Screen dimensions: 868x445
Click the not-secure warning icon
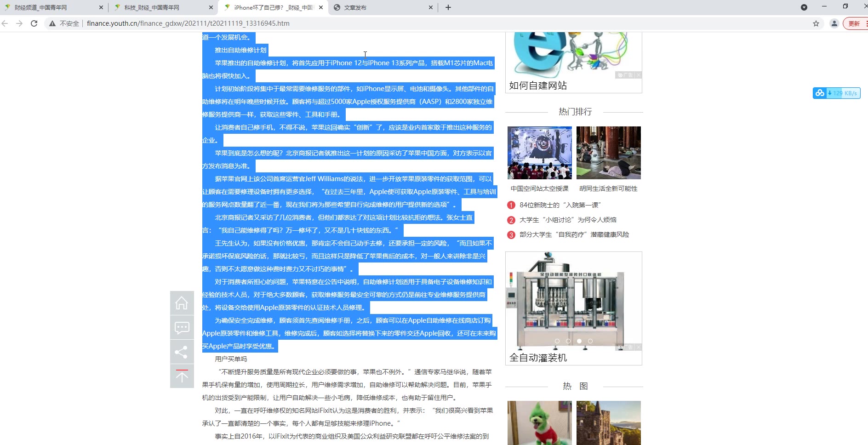click(x=52, y=23)
